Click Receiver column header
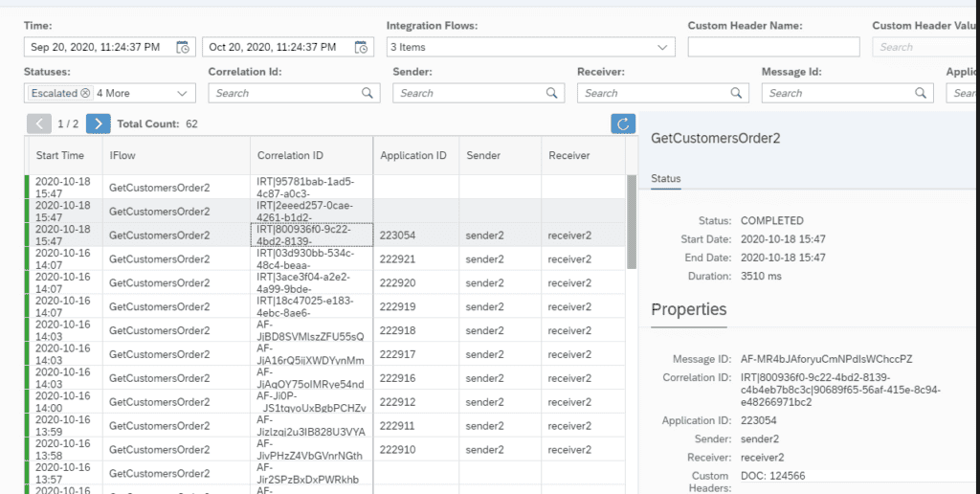This screenshot has width=980, height=494. [583, 156]
